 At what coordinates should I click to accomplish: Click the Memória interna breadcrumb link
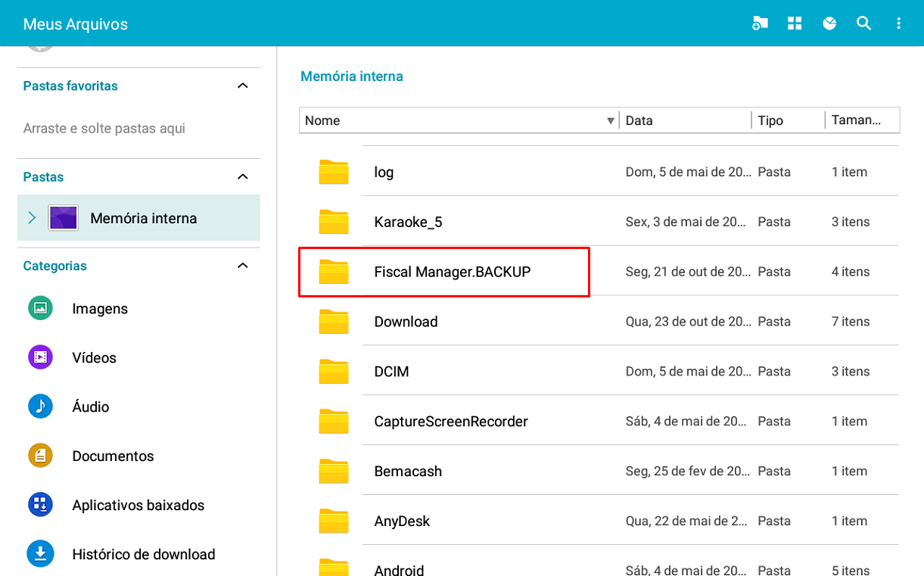(x=352, y=76)
